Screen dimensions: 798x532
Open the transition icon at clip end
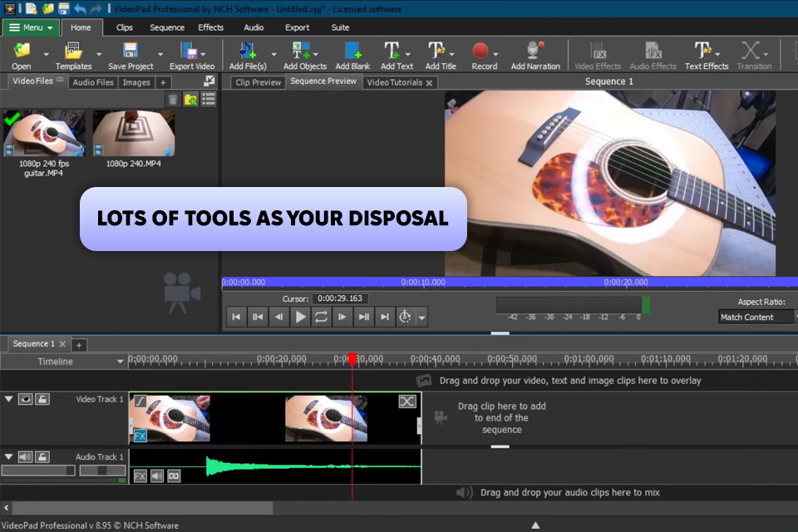coord(407,401)
